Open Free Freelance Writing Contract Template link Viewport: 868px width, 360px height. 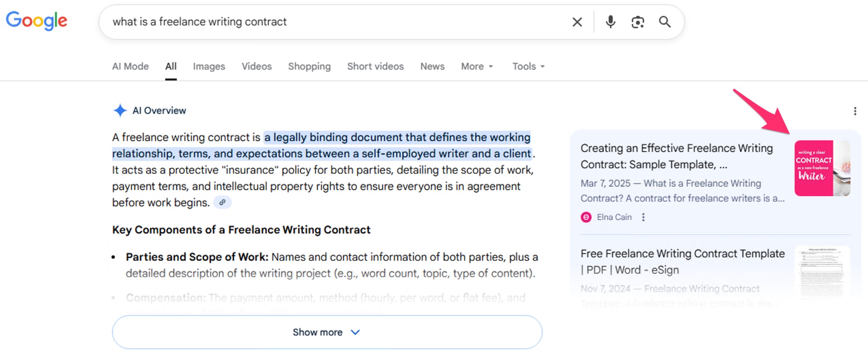(682, 261)
